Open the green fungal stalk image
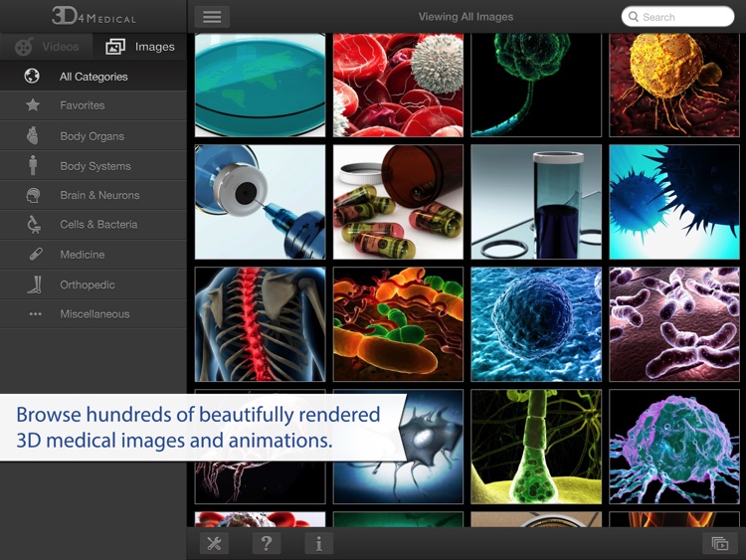This screenshot has height=560, width=746. 536,447
